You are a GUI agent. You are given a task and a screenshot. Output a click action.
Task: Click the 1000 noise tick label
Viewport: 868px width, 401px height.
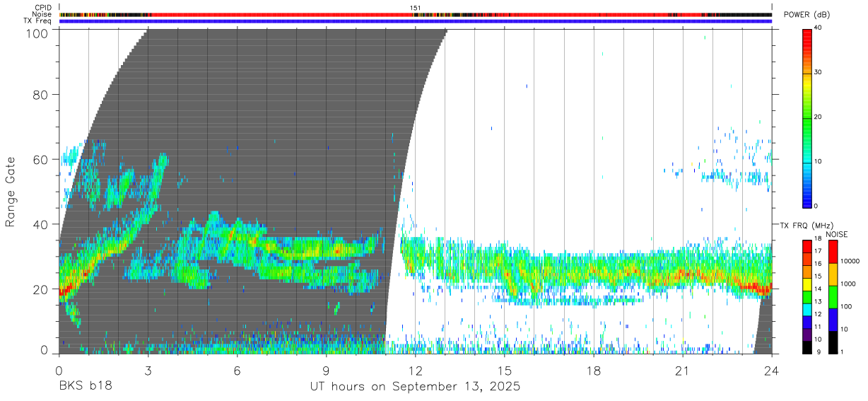pos(848,284)
